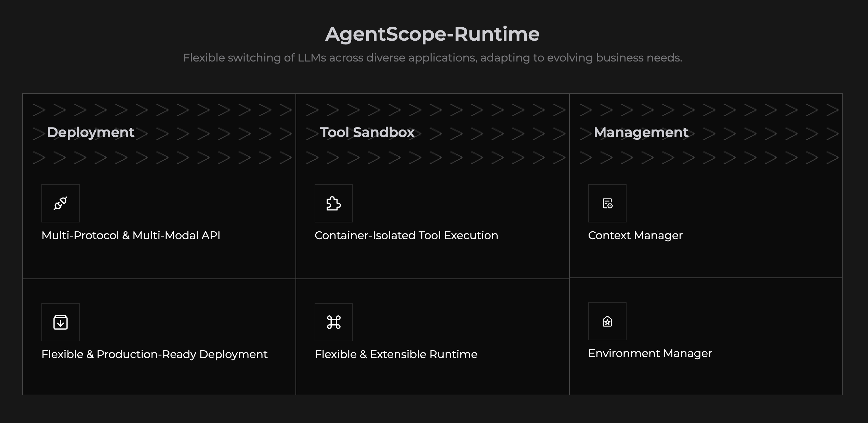
Task: Select Flexible & Extensible Runtime label
Action: [396, 354]
